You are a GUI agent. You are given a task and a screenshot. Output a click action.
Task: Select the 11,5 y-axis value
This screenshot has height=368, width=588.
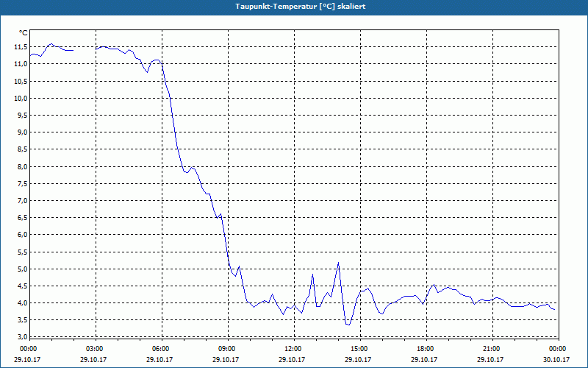point(21,47)
